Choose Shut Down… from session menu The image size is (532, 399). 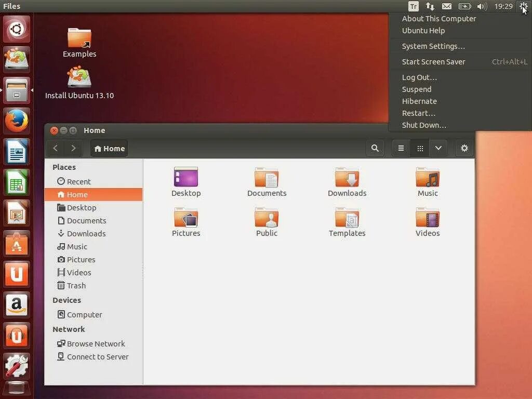tap(461, 125)
